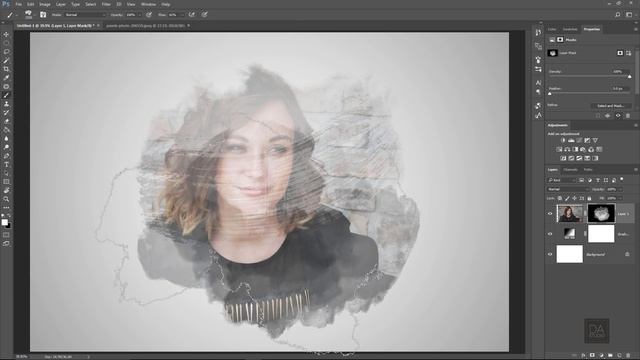Image resolution: width=640 pixels, height=360 pixels.
Task: Add a Levels adjustment
Action: [x=571, y=140]
